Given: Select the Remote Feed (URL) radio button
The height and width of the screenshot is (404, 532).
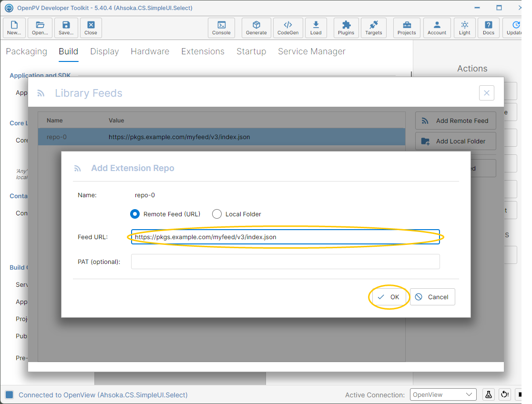Looking at the screenshot, I should [x=135, y=214].
